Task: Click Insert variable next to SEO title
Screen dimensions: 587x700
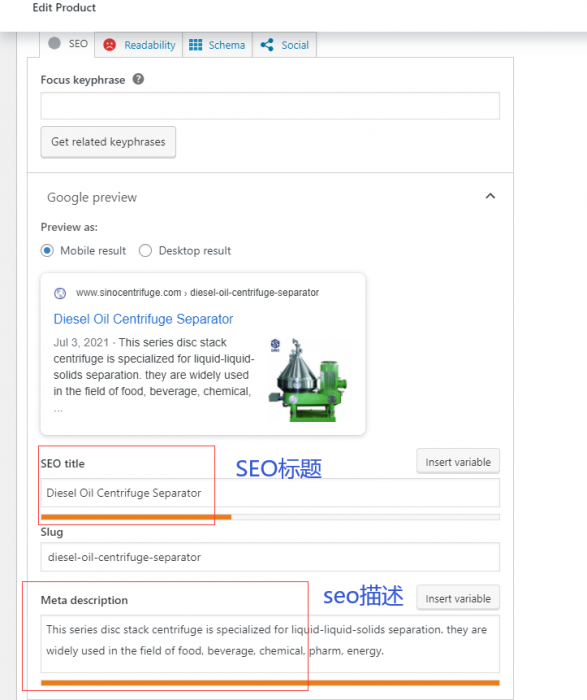Action: click(x=458, y=462)
